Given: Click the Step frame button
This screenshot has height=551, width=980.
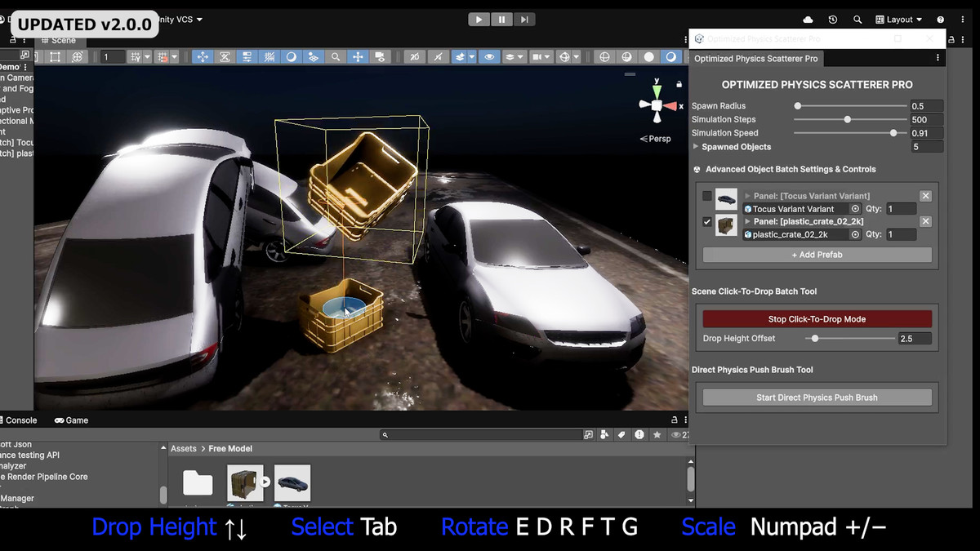Looking at the screenshot, I should coord(524,20).
